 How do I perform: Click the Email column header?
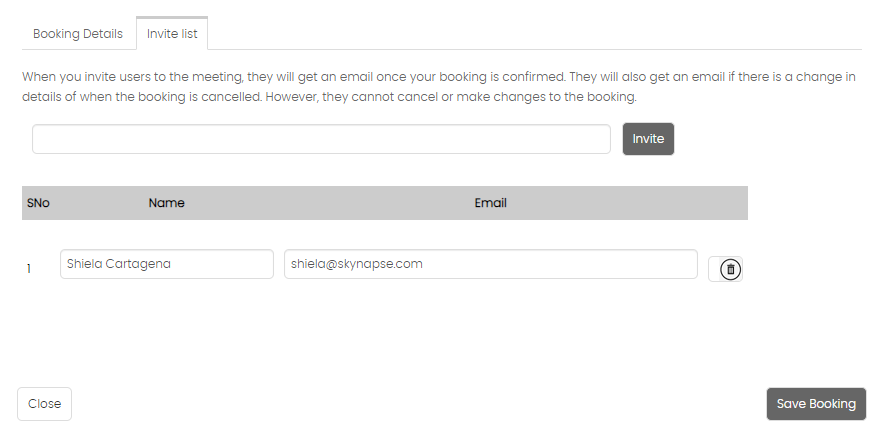(490, 203)
